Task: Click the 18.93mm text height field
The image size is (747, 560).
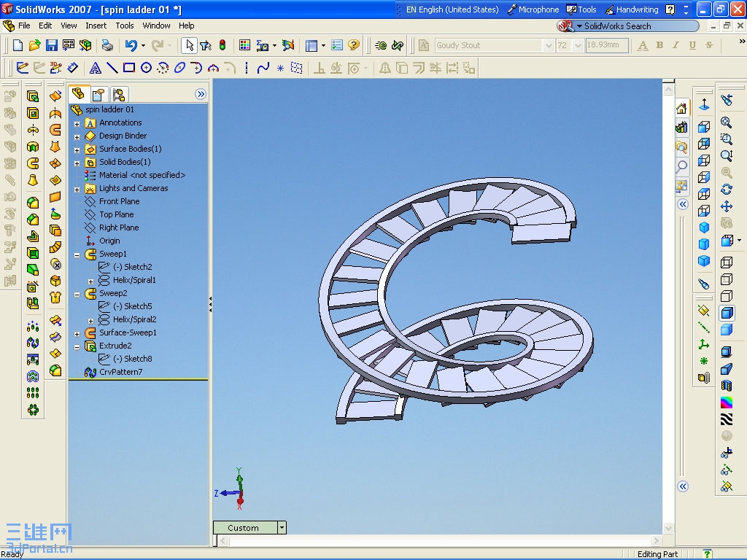Action: click(x=607, y=45)
